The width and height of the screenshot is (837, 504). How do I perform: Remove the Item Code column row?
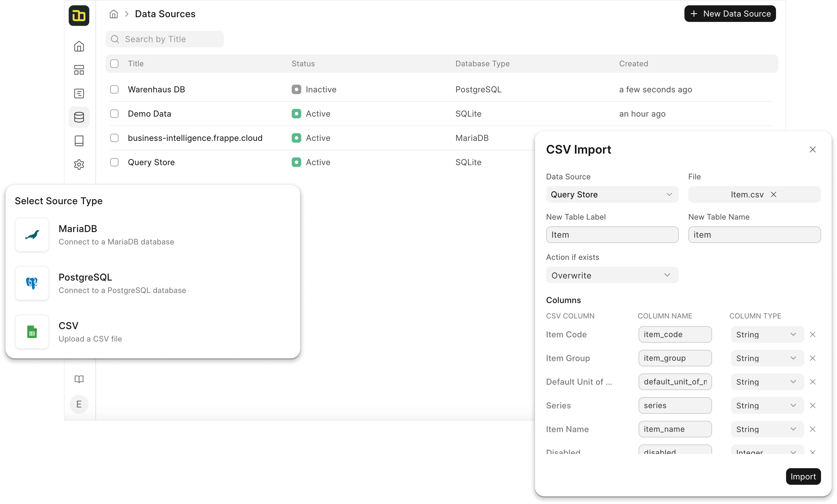tap(812, 334)
